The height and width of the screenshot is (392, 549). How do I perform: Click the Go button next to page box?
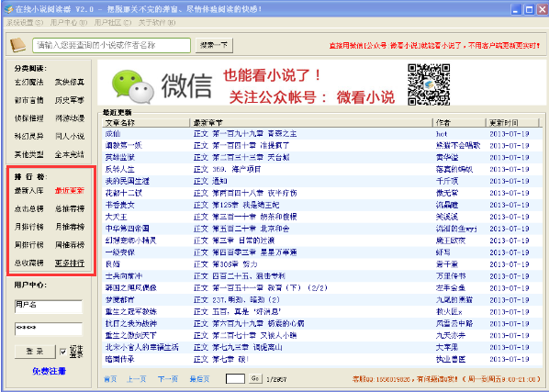point(255,378)
